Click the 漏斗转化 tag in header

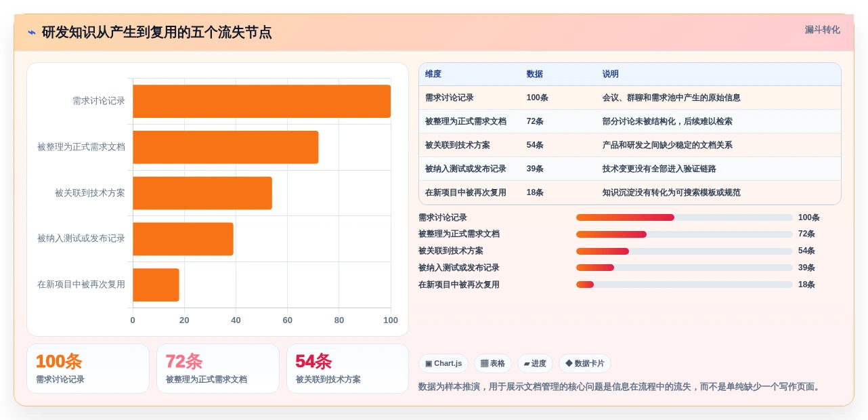coord(822,30)
